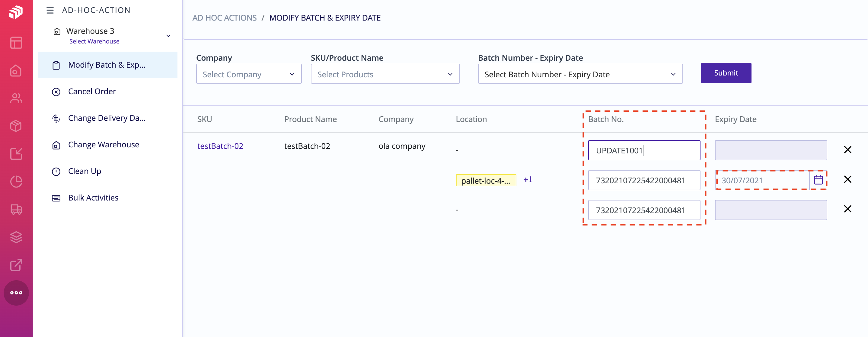Screen dimensions: 868x337
Task: Select Cancel Order menu item
Action: (107, 91)
